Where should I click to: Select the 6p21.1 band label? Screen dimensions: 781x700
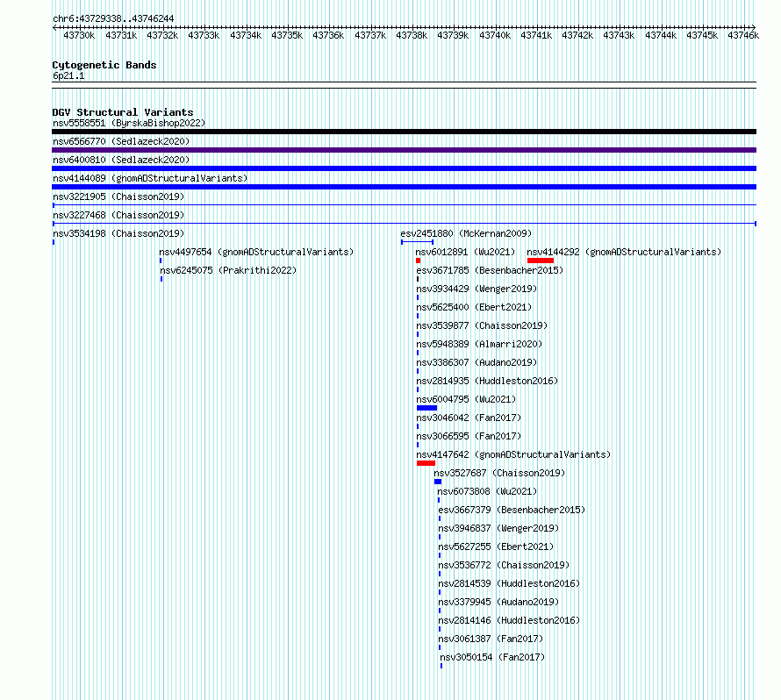click(68, 75)
